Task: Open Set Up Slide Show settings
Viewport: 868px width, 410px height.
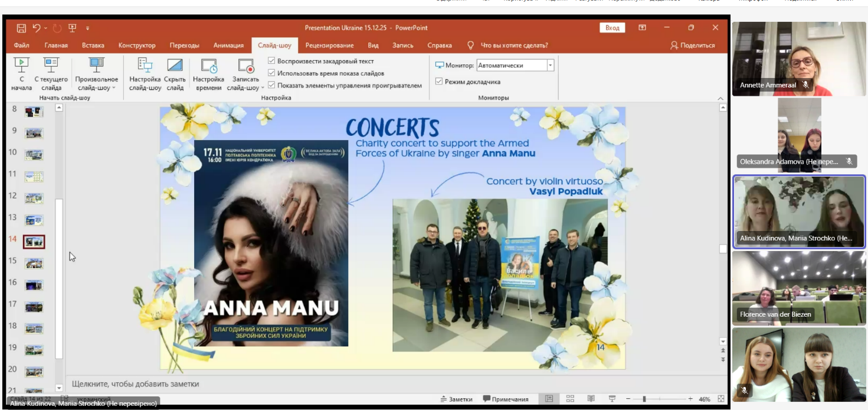Action: 145,65
